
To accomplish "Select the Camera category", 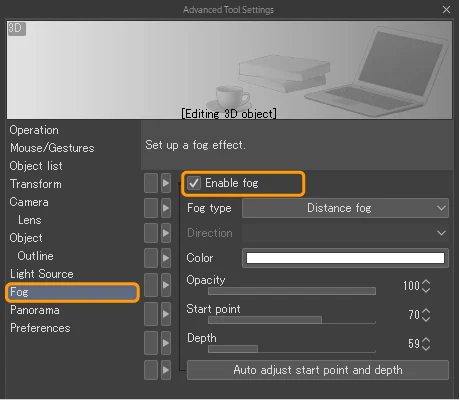I will (x=29, y=202).
